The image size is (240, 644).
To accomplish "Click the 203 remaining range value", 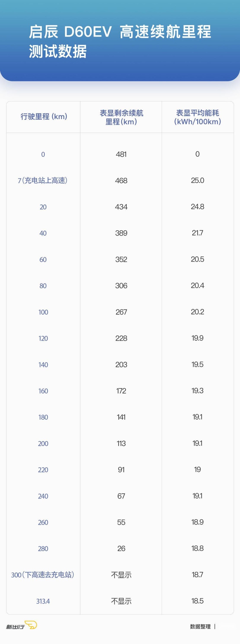I will tap(121, 364).
